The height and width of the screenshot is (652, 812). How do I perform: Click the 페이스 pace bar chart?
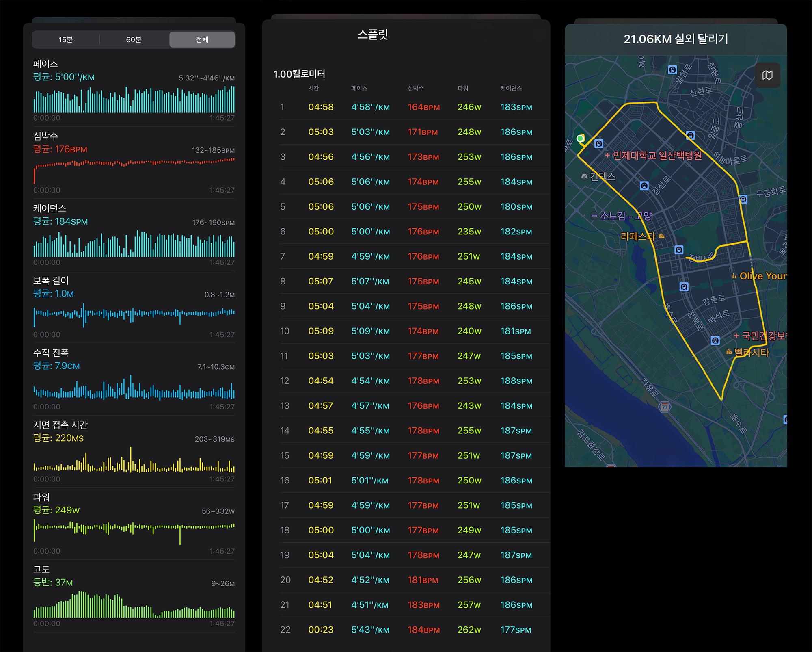pyautogui.click(x=134, y=99)
